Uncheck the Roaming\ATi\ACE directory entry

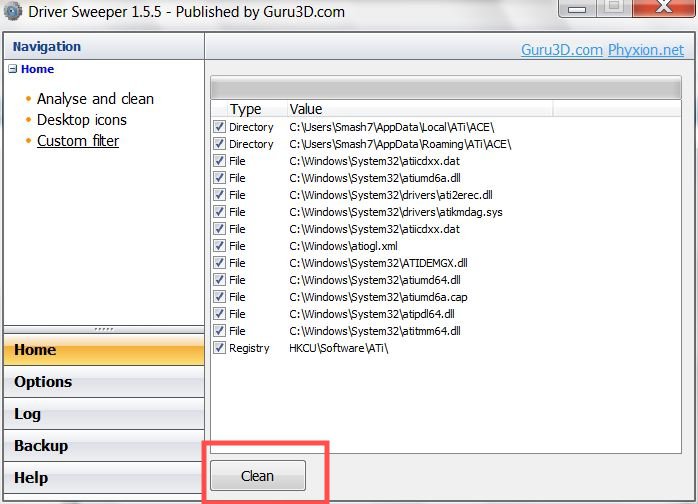pyautogui.click(x=219, y=143)
